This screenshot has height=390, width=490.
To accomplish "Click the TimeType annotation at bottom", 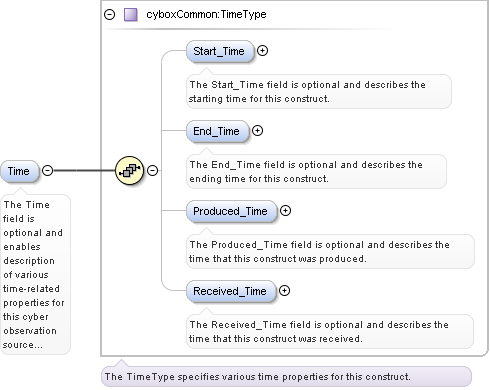I will tap(286, 377).
